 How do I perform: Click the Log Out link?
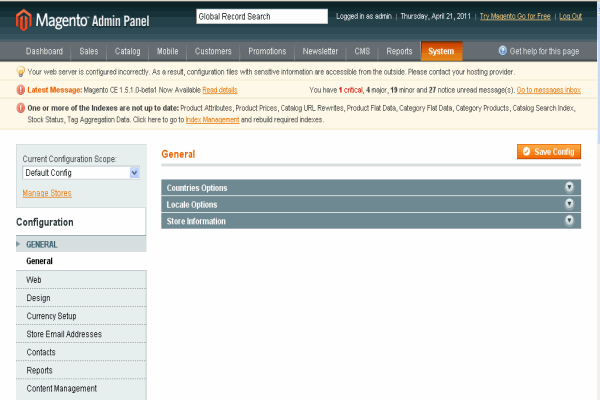click(x=571, y=16)
